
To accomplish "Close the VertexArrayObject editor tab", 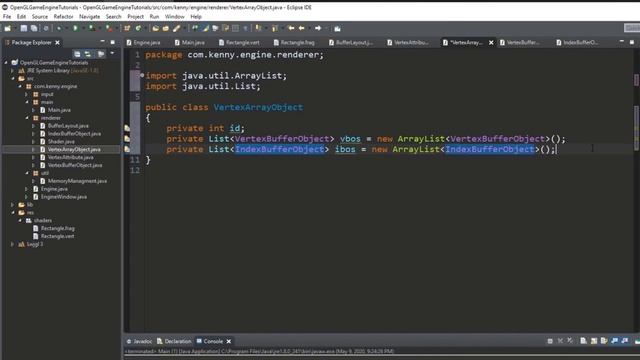I will pyautogui.click(x=491, y=42).
